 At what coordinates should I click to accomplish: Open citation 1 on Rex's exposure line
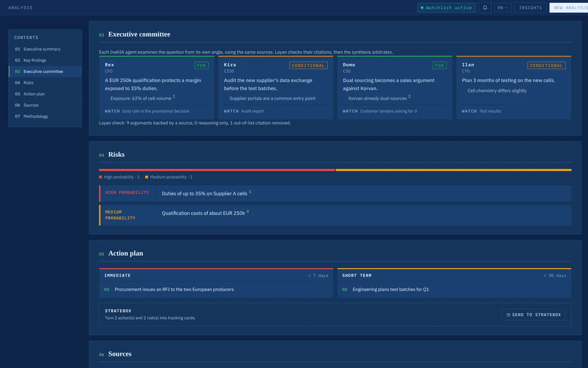pyautogui.click(x=174, y=96)
